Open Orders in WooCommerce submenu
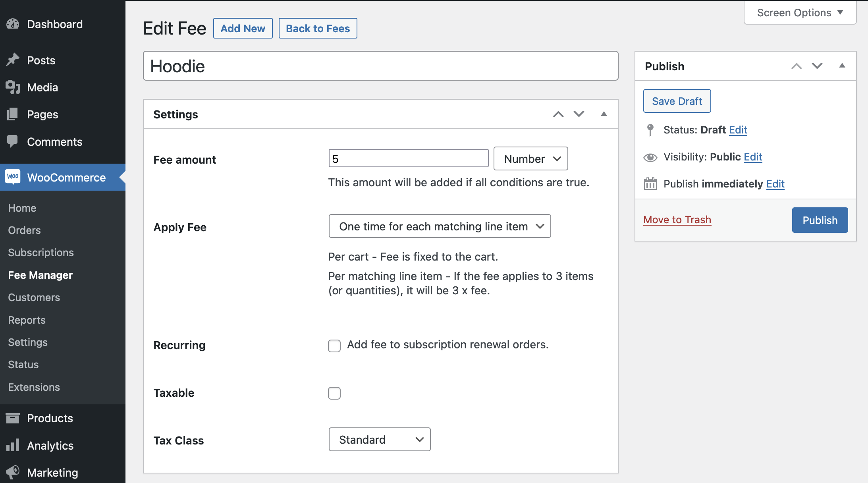 25,230
